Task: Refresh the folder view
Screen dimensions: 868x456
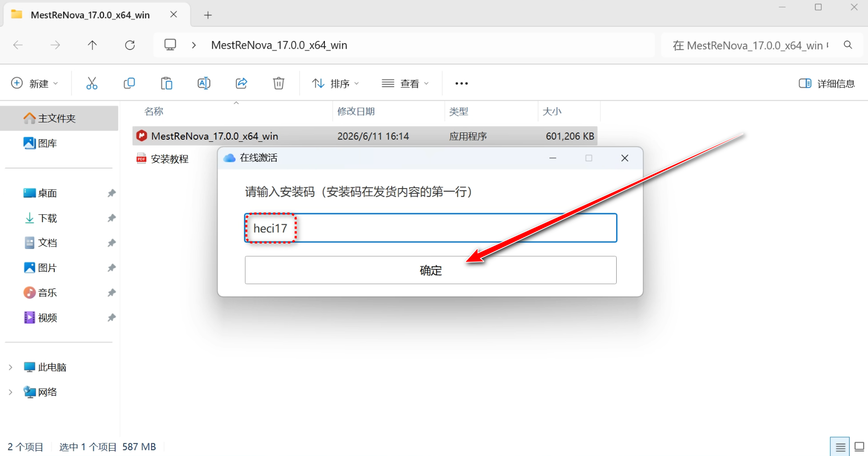Action: point(130,45)
